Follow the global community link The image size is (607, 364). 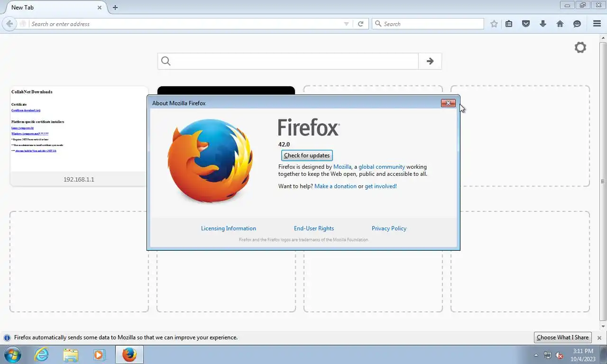point(382,167)
